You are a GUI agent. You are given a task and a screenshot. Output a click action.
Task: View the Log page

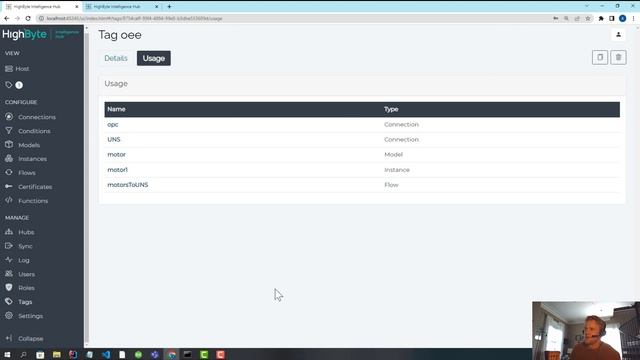coord(17,260)
